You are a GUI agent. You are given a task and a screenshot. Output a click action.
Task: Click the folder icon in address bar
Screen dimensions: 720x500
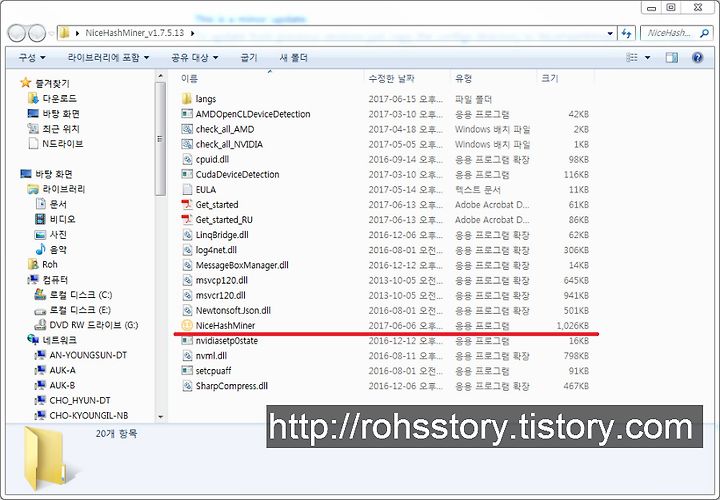65,33
